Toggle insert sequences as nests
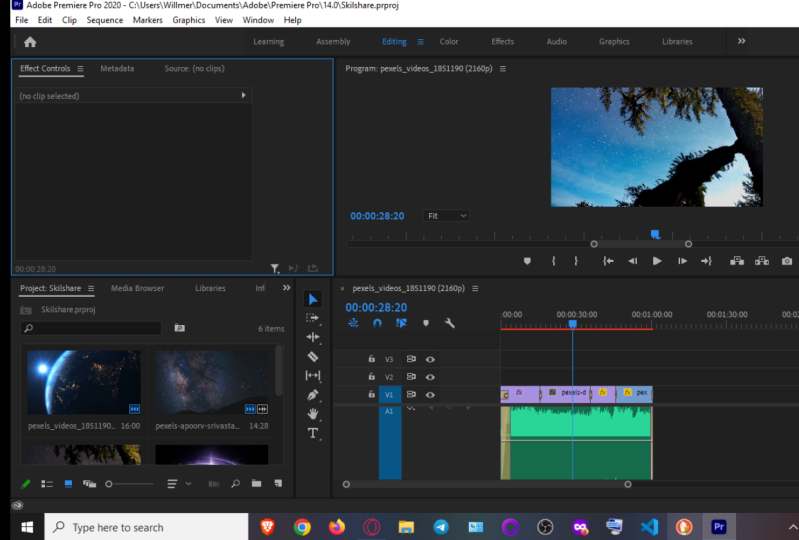The width and height of the screenshot is (799, 540). click(x=353, y=323)
